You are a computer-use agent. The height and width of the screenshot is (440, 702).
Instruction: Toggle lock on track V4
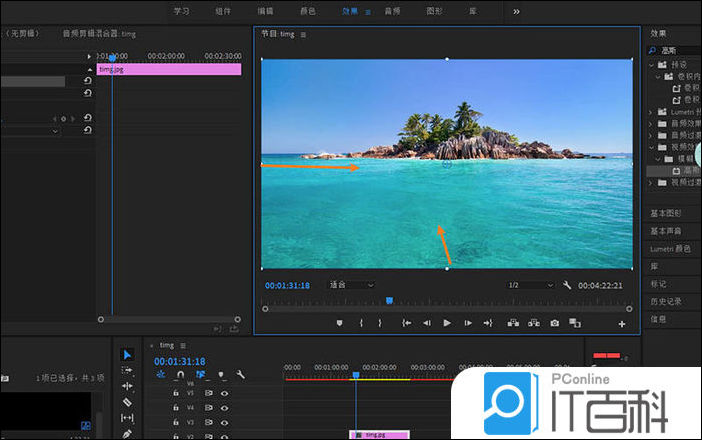[178, 408]
